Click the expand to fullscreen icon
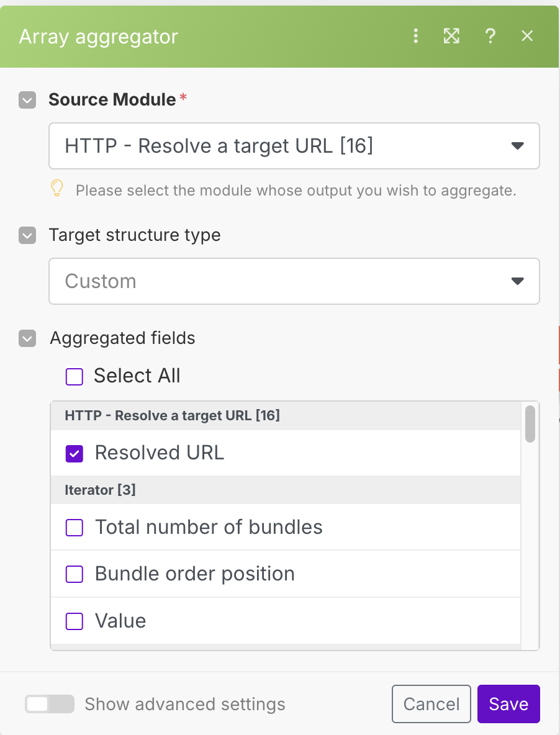560x735 pixels. [451, 36]
